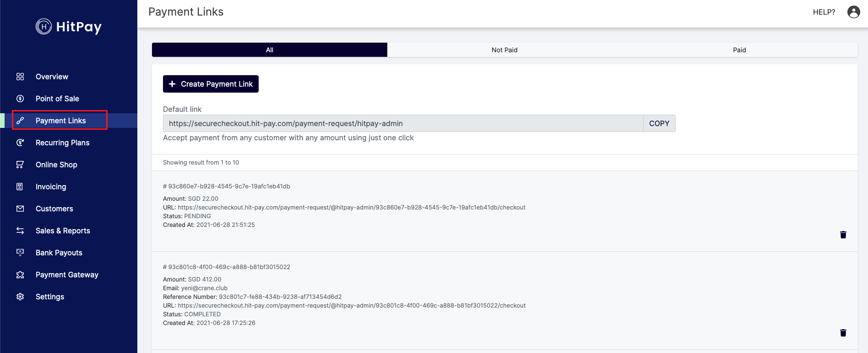This screenshot has height=353, width=868.
Task: Open the Online Shop page
Action: click(x=56, y=165)
